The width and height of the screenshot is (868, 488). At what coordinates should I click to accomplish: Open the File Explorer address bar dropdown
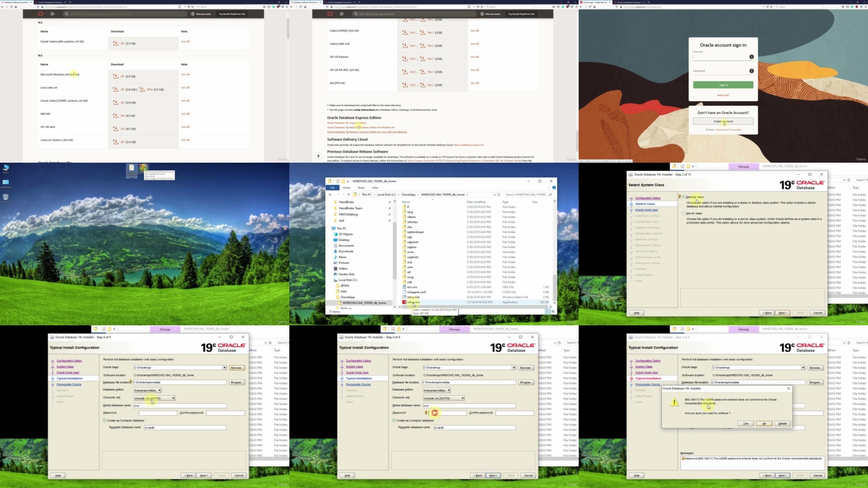pyautogui.click(x=494, y=195)
